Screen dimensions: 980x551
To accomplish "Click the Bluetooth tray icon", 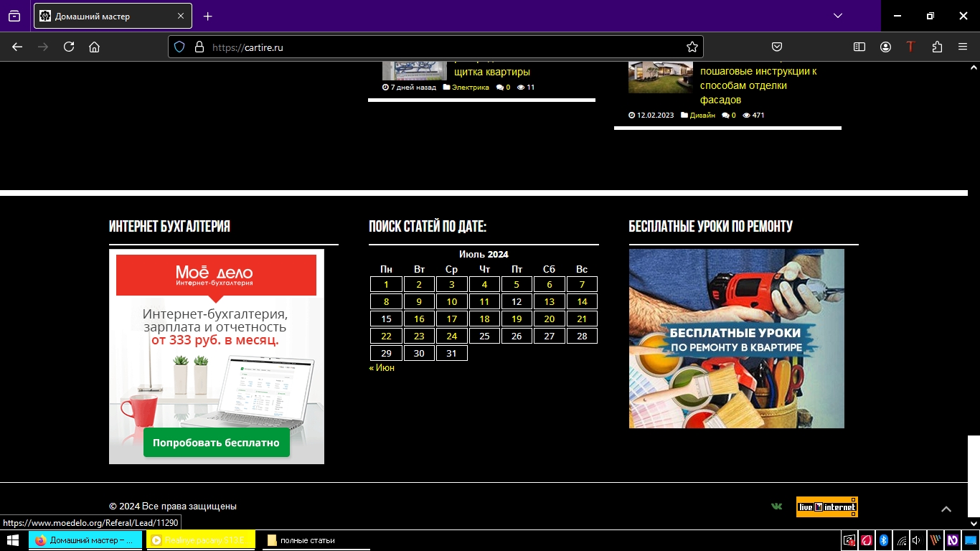I will pyautogui.click(x=885, y=540).
